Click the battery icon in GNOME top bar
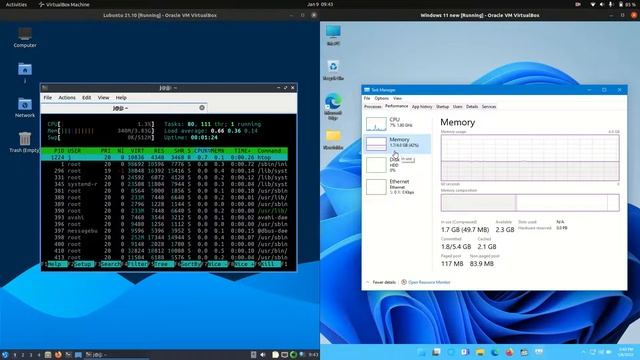 pos(621,4)
